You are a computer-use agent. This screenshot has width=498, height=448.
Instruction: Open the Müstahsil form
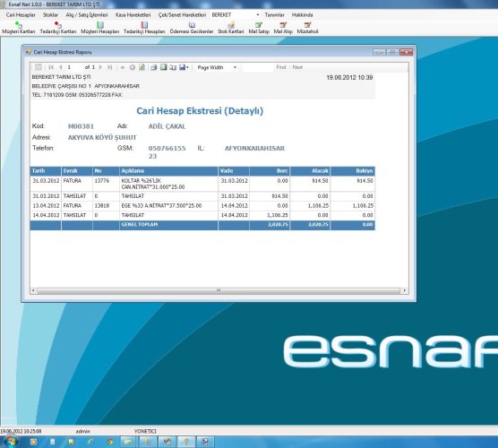click(307, 28)
